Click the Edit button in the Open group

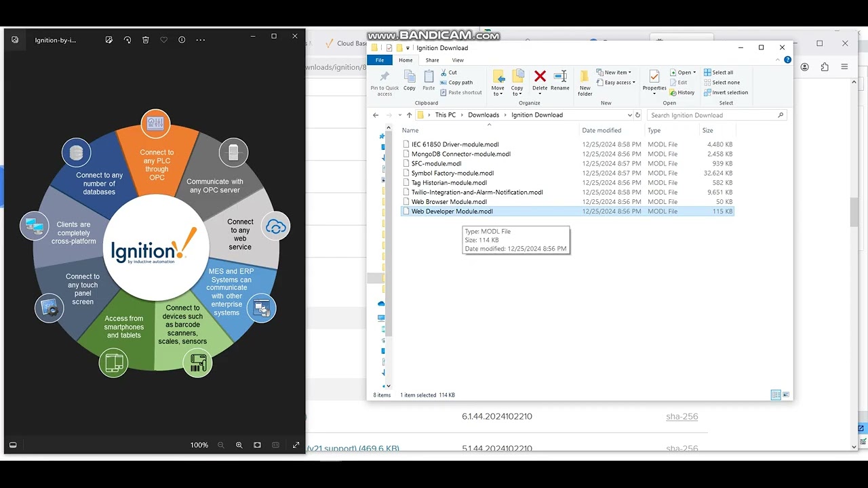pos(678,83)
